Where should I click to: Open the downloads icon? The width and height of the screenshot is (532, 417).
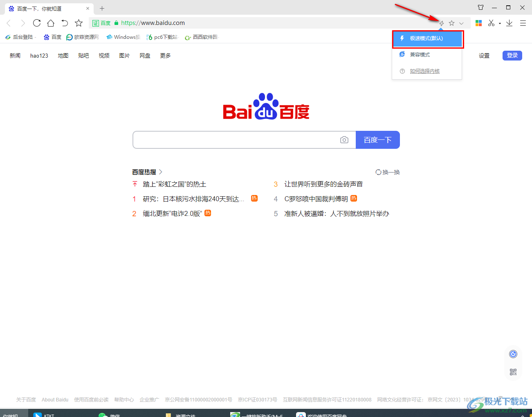(509, 23)
